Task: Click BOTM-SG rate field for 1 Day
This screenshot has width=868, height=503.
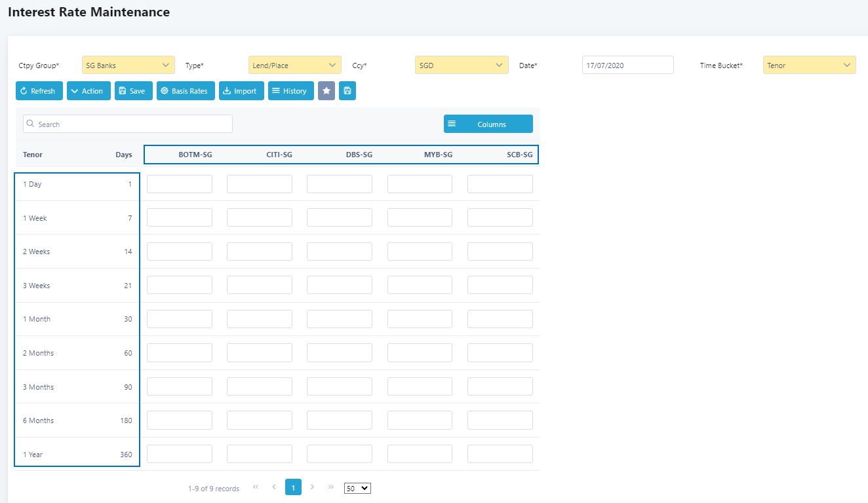Action: (x=180, y=184)
